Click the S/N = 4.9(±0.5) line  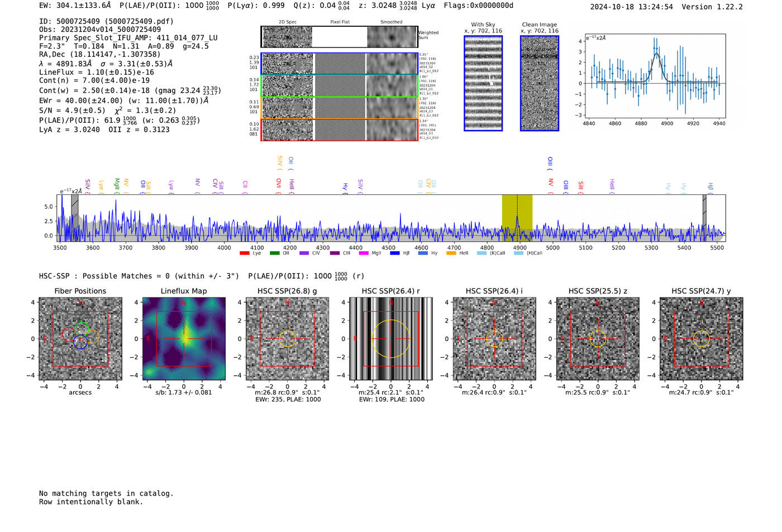pyautogui.click(x=107, y=110)
